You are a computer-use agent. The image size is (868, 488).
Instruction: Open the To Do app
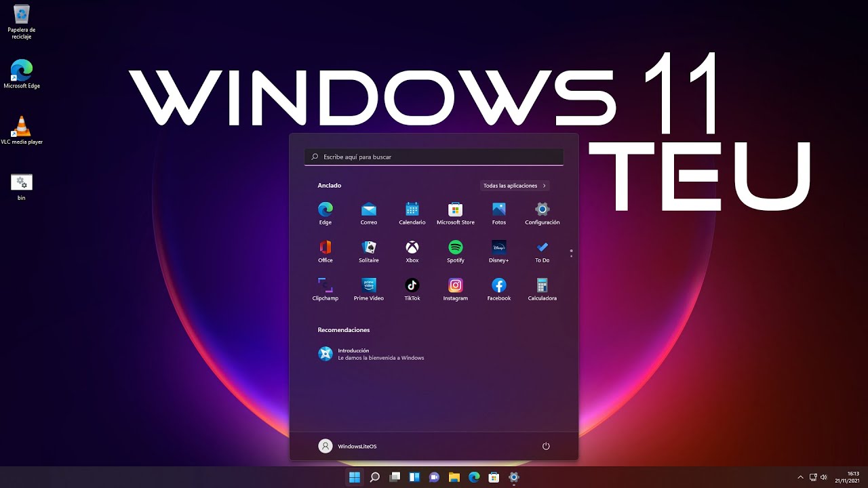click(542, 251)
